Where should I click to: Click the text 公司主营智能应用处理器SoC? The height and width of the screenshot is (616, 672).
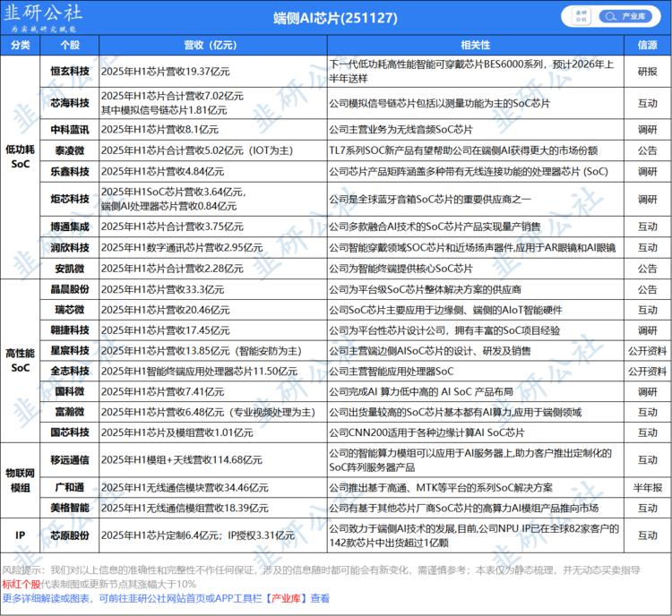[x=392, y=372]
